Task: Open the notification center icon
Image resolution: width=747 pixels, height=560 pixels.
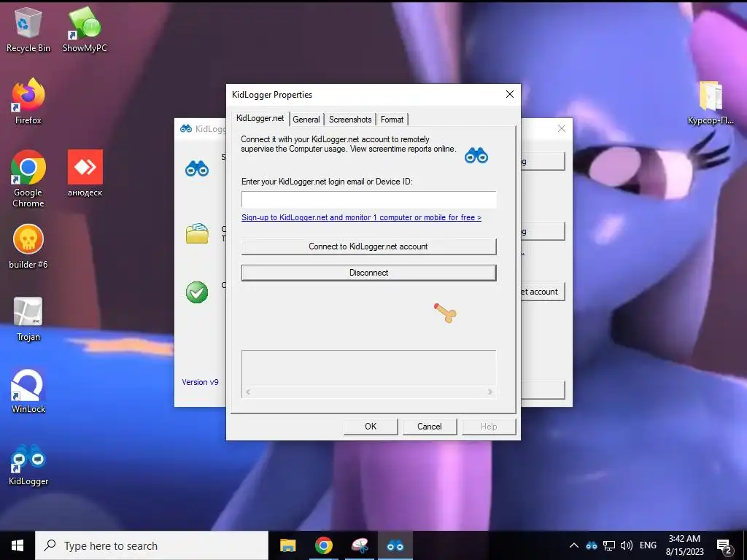Action: coord(724,546)
